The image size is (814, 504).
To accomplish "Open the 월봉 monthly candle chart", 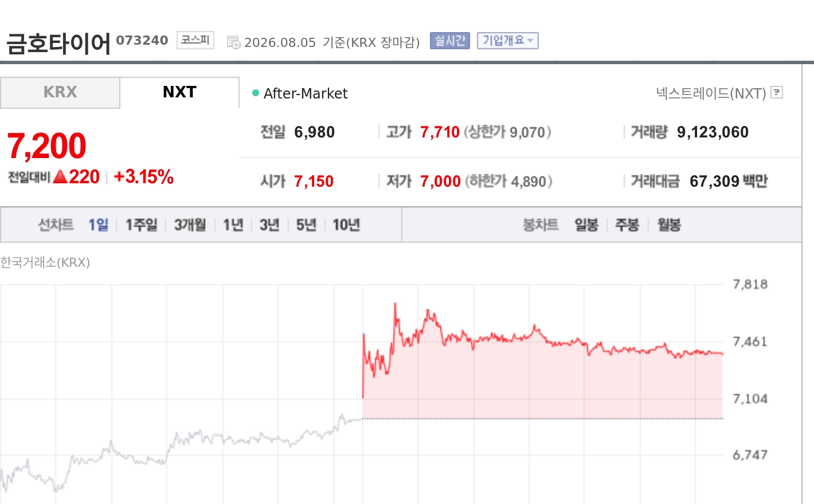I will pos(669,225).
